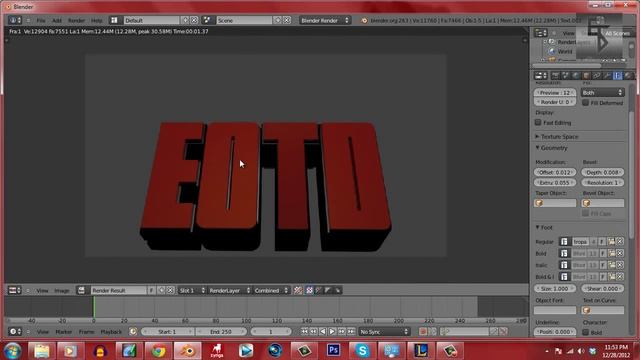The image size is (640, 360).
Task: Unlink the Bold font with X icon
Action: click(620, 253)
